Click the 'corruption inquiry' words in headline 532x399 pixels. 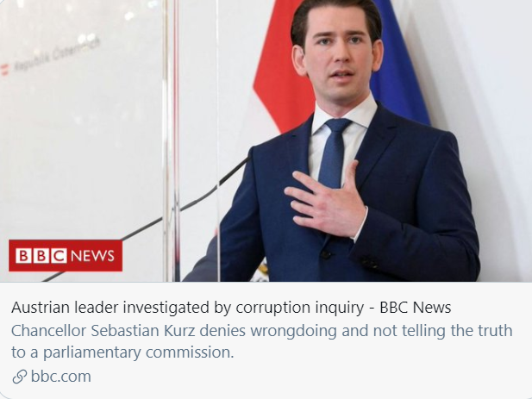300,308
